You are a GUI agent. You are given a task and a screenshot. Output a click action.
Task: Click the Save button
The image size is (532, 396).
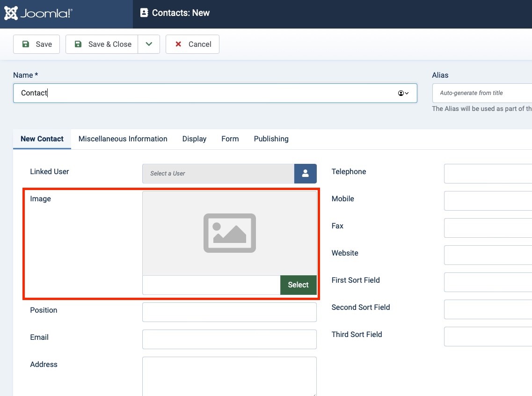36,44
